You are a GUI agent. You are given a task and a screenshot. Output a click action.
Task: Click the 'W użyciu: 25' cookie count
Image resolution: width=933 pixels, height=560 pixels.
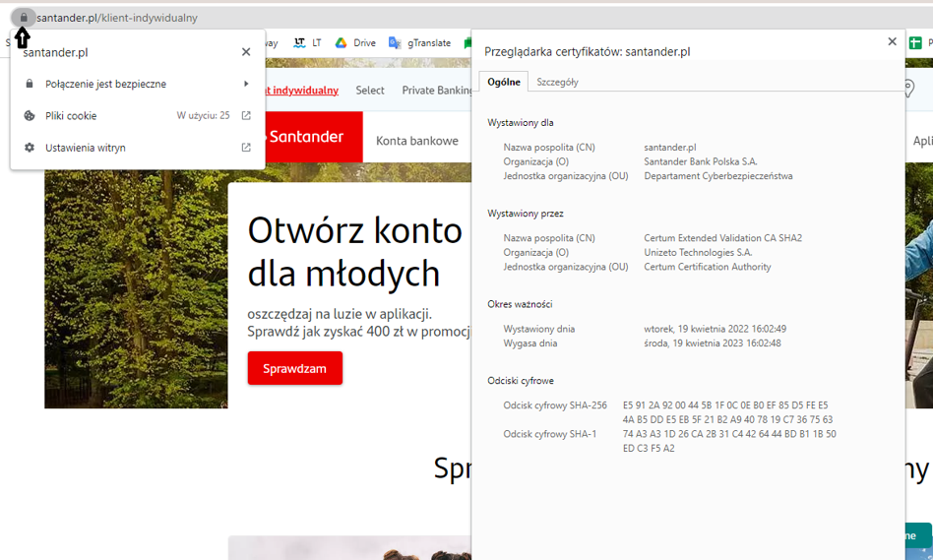[x=203, y=115]
